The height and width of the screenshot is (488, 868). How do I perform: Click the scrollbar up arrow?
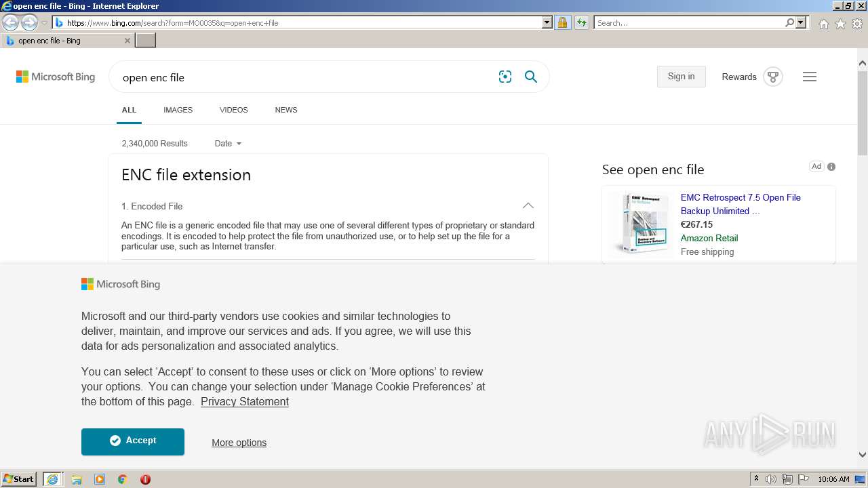pyautogui.click(x=863, y=64)
